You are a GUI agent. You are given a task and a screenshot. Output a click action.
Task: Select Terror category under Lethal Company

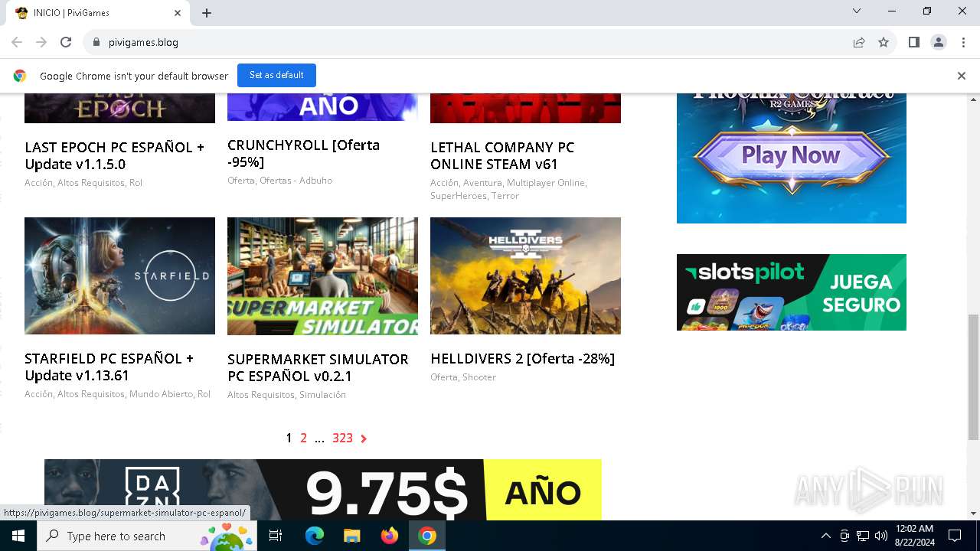point(505,196)
